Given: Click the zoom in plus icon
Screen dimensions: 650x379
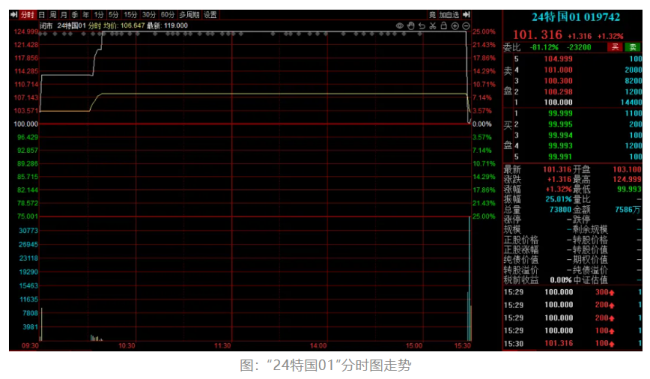Looking at the screenshot, I should pyautogui.click(x=455, y=26).
